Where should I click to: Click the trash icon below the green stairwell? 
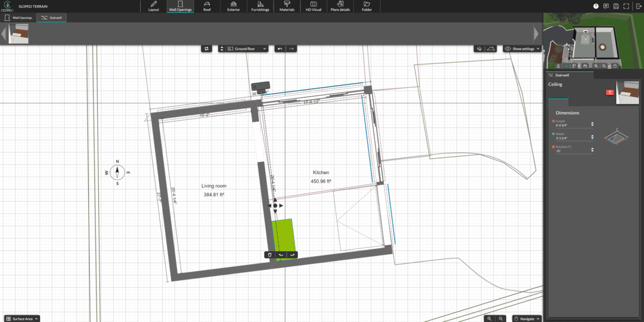click(270, 255)
